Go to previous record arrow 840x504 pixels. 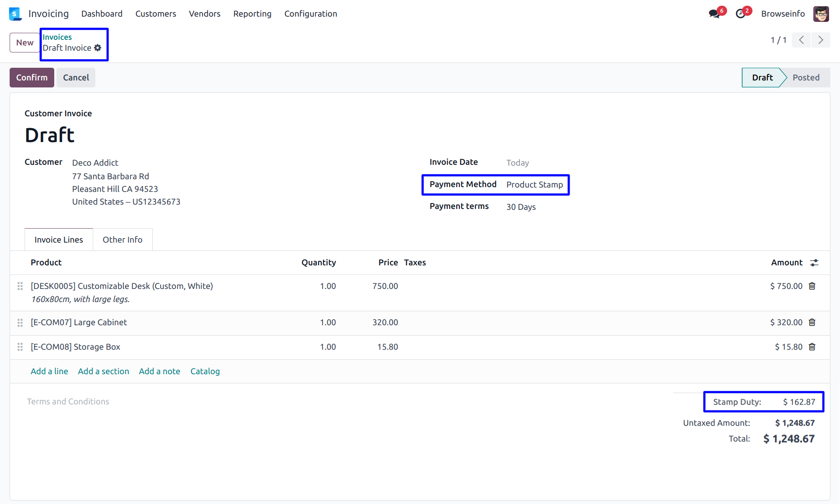point(801,40)
